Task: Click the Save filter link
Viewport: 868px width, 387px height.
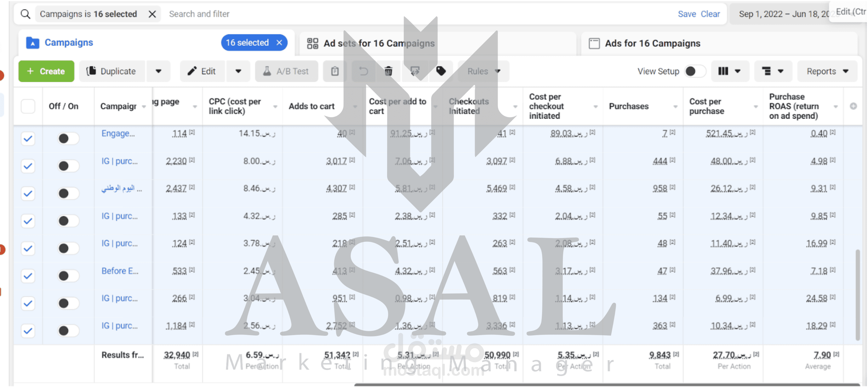Action: tap(687, 14)
